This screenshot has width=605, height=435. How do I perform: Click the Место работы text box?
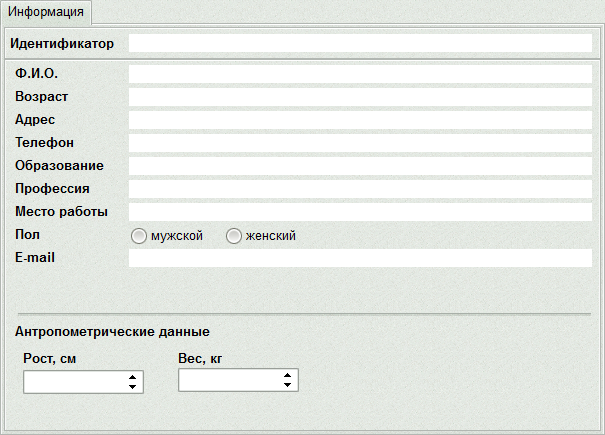360,212
